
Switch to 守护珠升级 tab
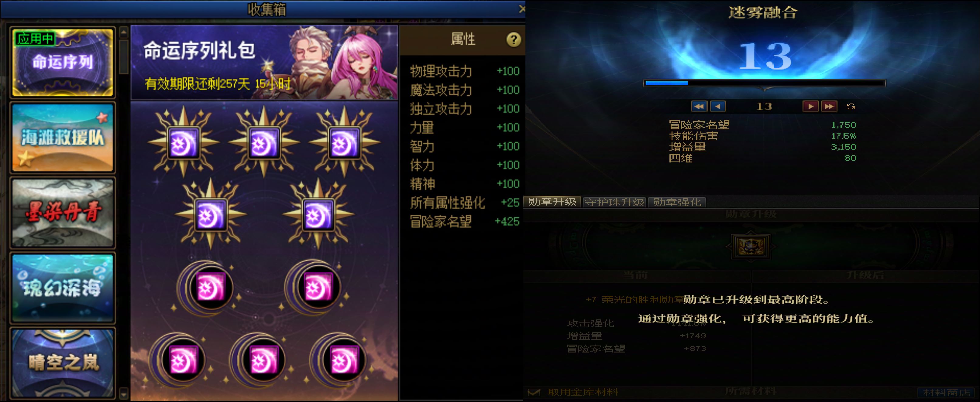[614, 202]
